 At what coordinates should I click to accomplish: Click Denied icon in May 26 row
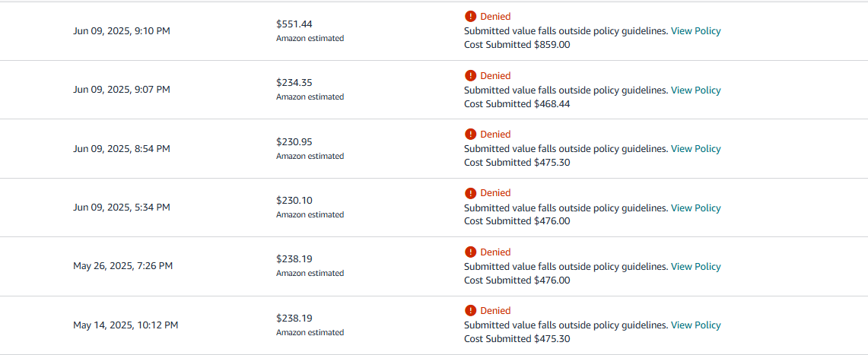tap(471, 252)
